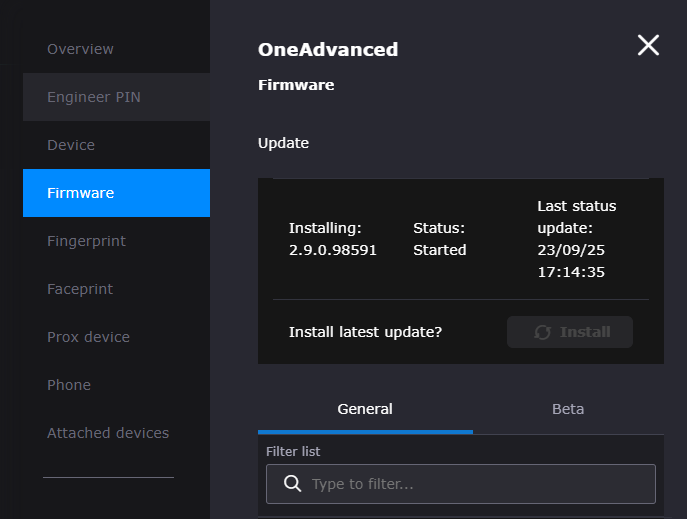Open the Overview section

coord(80,49)
